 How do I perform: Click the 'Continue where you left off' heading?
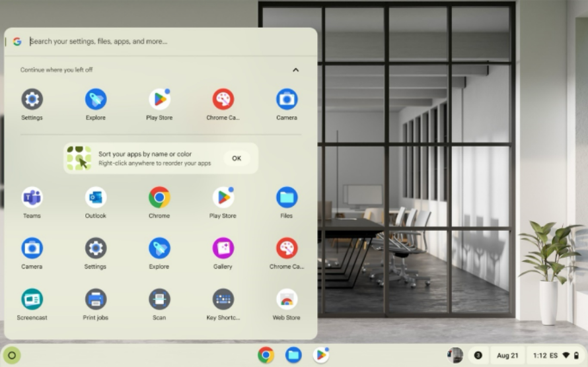[x=57, y=70]
